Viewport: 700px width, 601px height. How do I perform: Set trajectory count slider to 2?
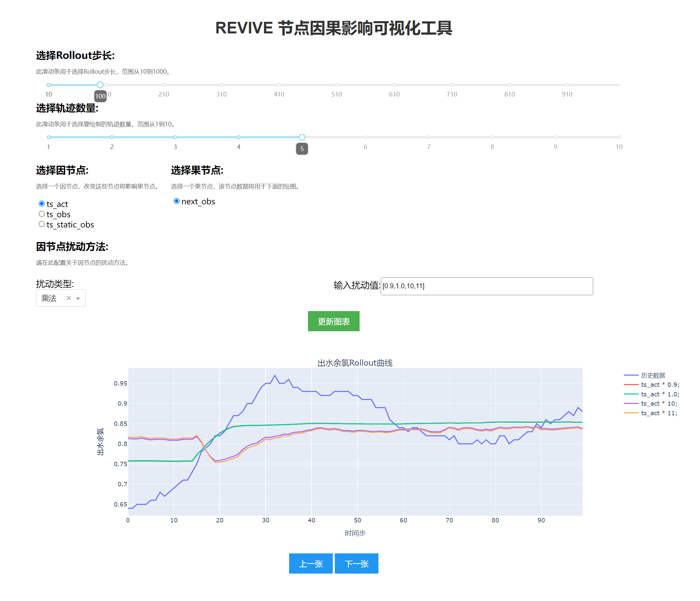click(x=112, y=137)
